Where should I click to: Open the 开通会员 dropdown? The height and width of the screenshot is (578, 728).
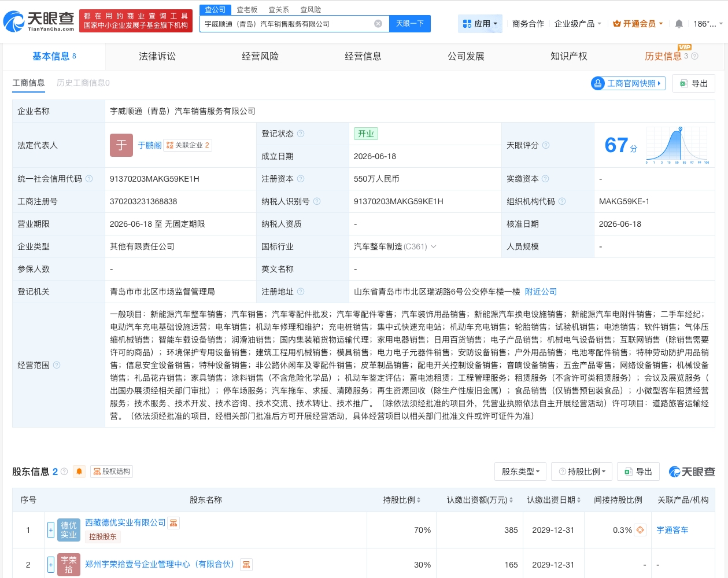(x=638, y=24)
